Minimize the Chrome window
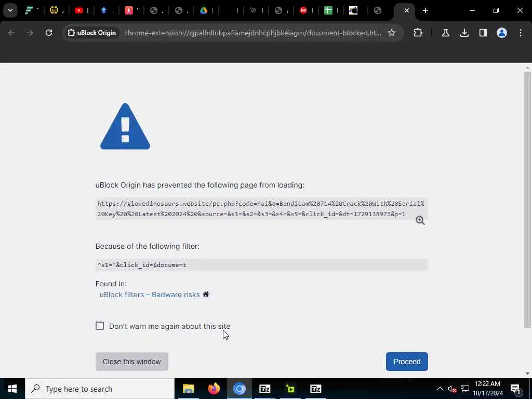 point(472,10)
